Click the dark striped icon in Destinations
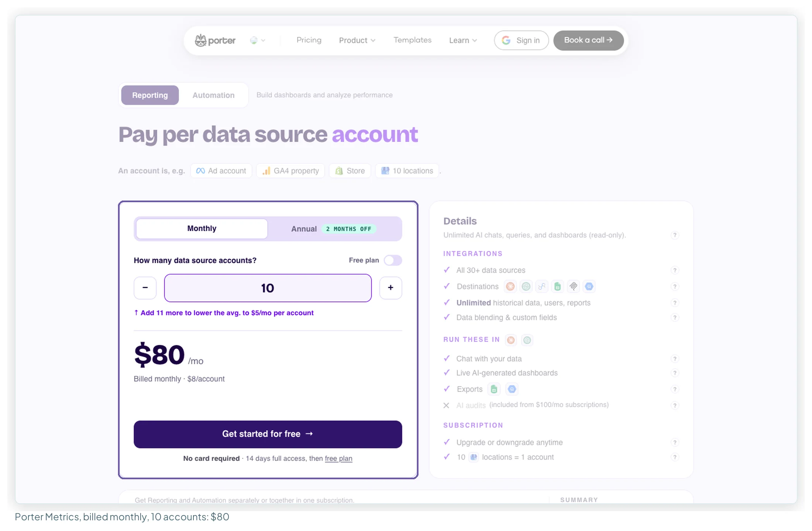Viewport: 812px width, 531px height. coord(573,286)
